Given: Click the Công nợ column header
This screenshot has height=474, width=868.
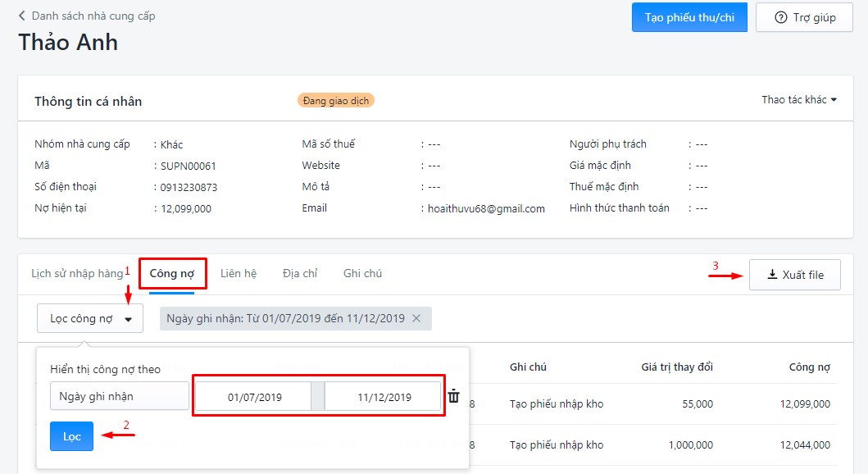Looking at the screenshot, I should 809,367.
